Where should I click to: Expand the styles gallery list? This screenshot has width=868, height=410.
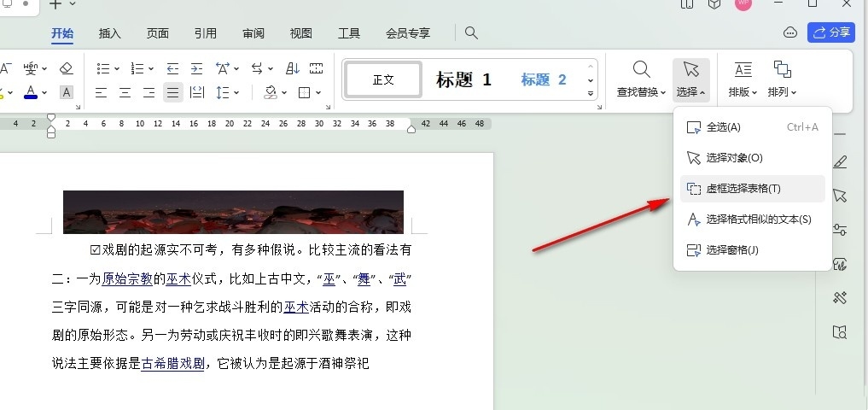click(x=591, y=94)
